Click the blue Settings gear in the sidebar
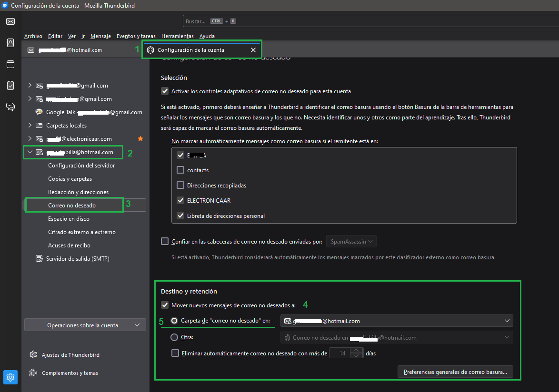 (x=10, y=377)
